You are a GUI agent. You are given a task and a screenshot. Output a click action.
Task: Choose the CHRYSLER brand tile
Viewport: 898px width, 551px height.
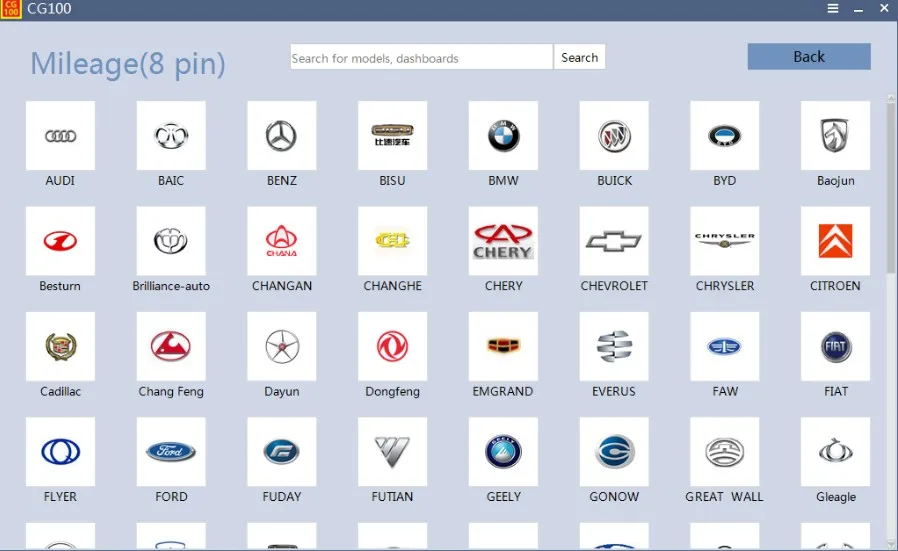[x=724, y=241]
